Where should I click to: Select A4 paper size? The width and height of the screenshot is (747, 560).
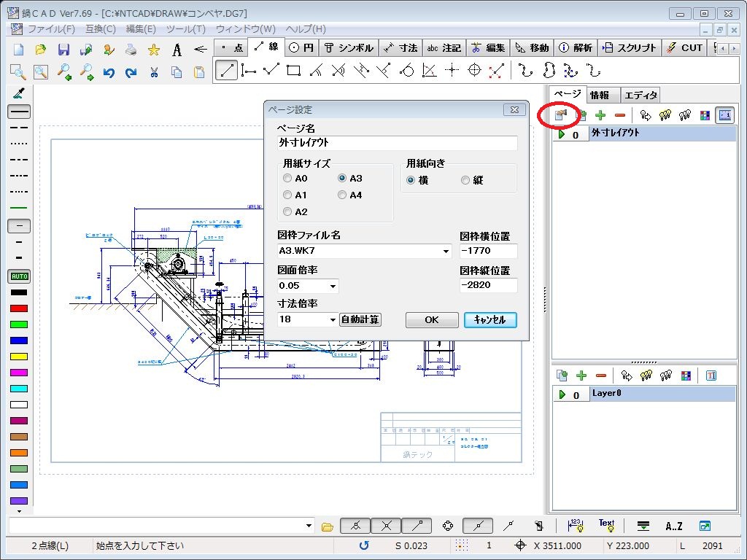342,195
